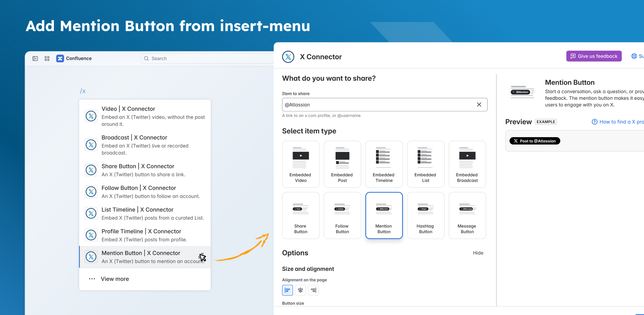Image resolution: width=644 pixels, height=315 pixels.
Task: Select Profile Timeline | X Connector entry
Action: 145,235
